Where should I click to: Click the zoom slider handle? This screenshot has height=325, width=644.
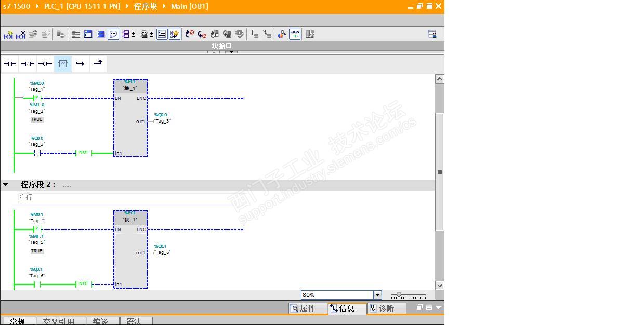[x=399, y=295]
